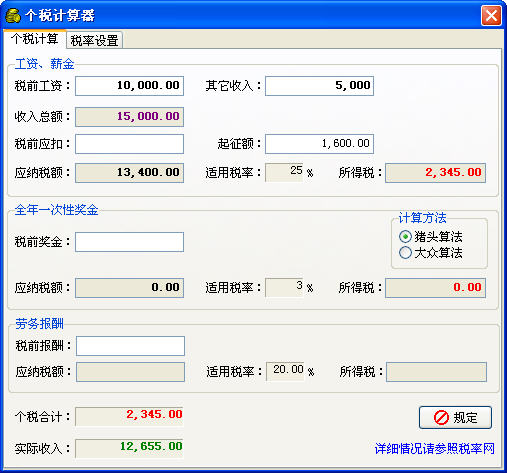507x473 pixels.
Task: Click the 收入总额 field showing 15,000.00
Action: tap(129, 117)
